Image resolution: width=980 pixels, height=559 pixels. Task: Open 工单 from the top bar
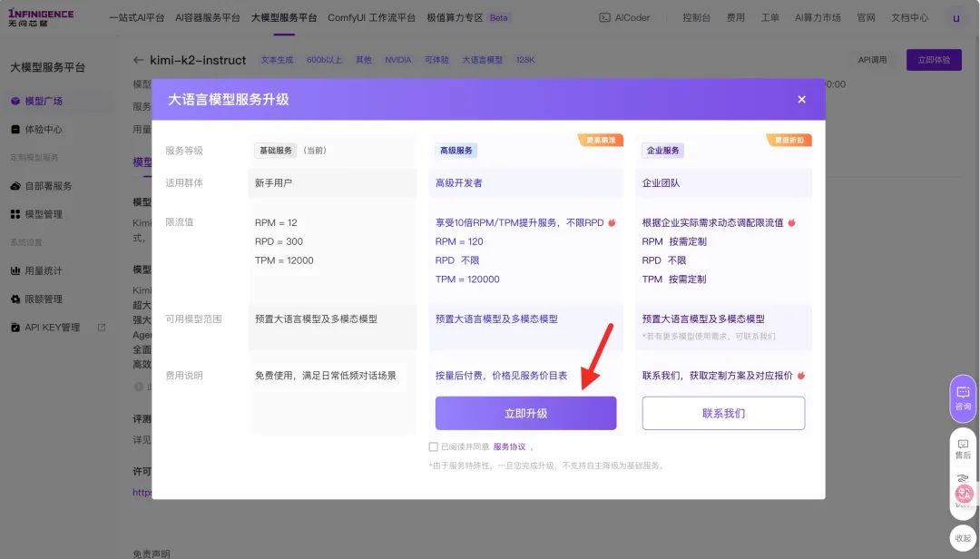tap(770, 17)
